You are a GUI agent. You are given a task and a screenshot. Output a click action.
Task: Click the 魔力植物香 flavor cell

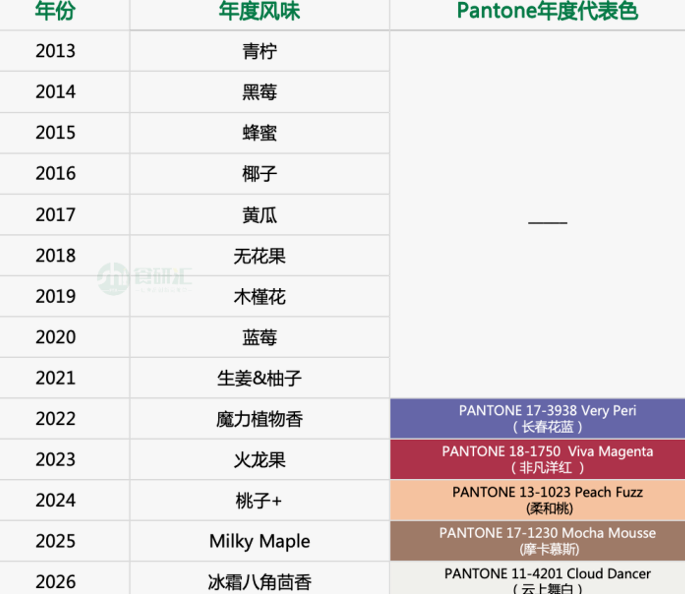(259, 419)
